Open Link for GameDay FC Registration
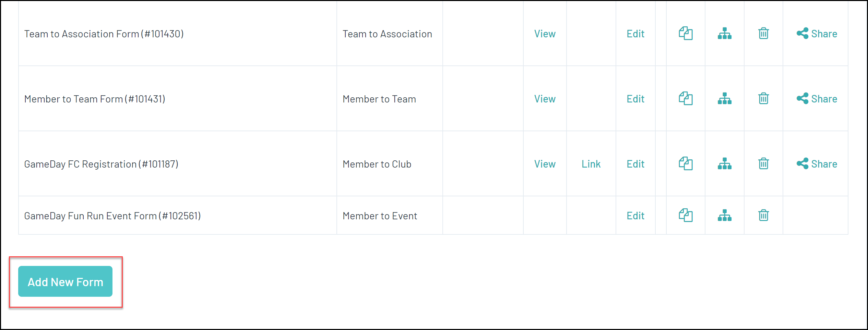The width and height of the screenshot is (868, 330). (591, 164)
